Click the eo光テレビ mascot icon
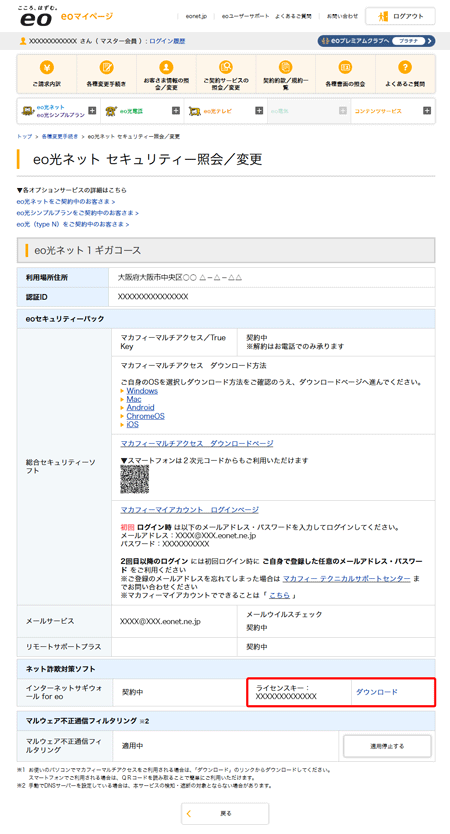Viewport: 450px width, 834px height. [x=195, y=111]
